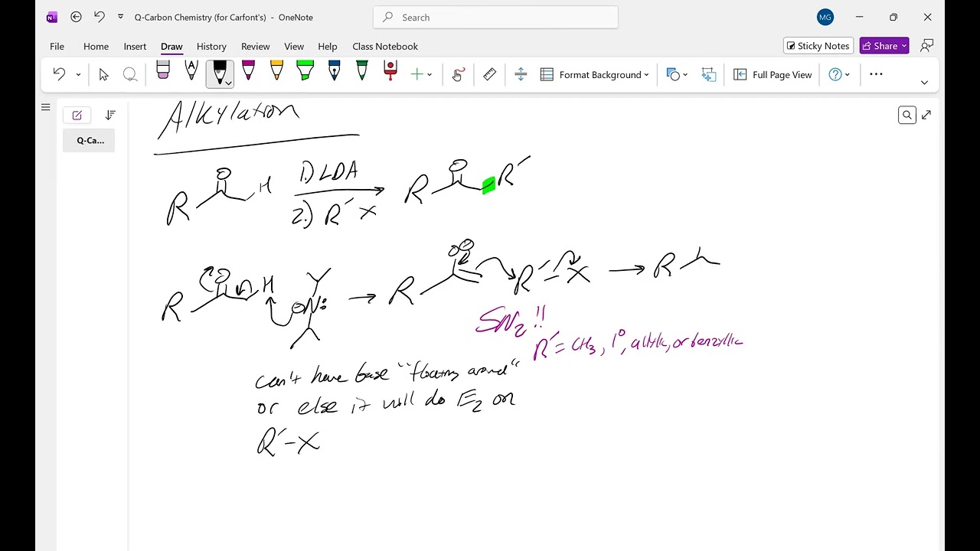
Task: Click the expand page arrow icon
Action: tap(926, 115)
